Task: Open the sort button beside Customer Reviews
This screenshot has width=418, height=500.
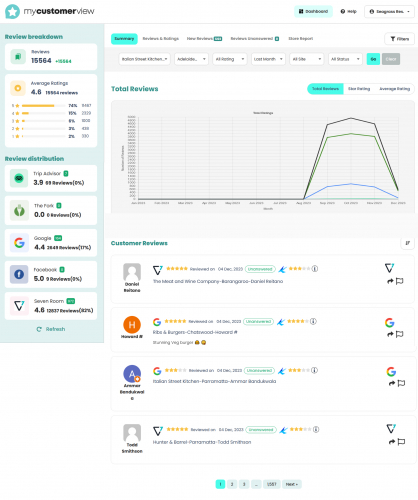Action: tap(407, 243)
